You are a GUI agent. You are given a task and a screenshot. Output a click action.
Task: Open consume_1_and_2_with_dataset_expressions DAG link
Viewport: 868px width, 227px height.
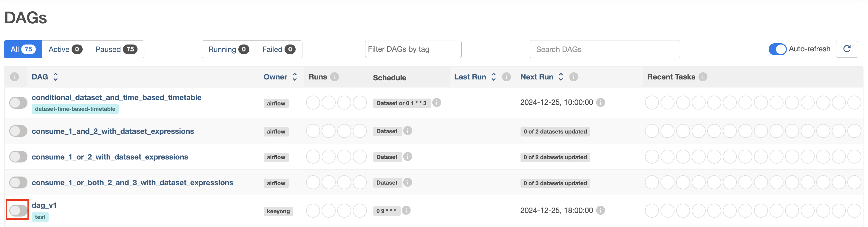click(112, 131)
